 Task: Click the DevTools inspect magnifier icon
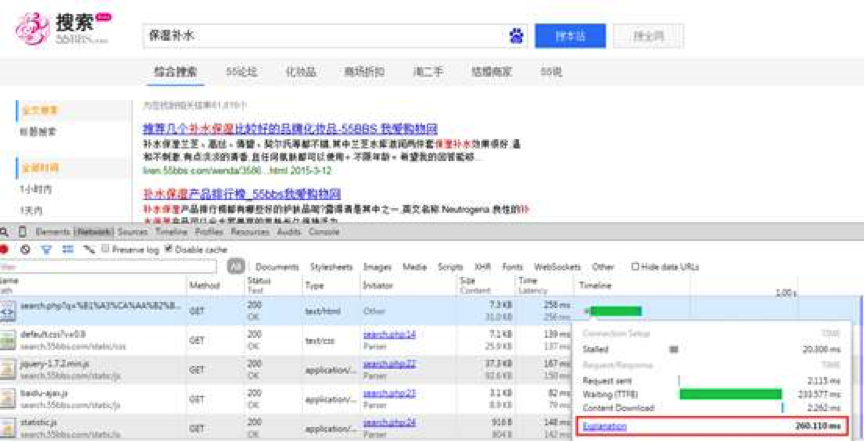4,232
